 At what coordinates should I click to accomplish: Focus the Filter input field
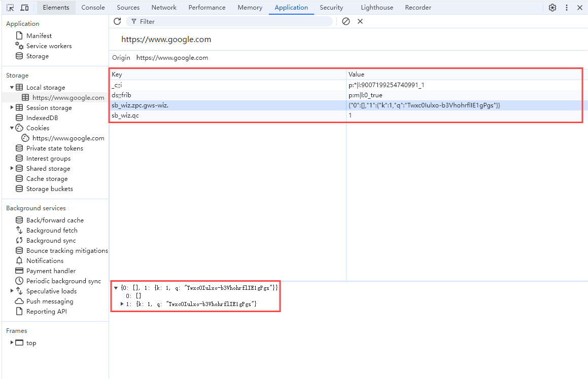pos(229,21)
